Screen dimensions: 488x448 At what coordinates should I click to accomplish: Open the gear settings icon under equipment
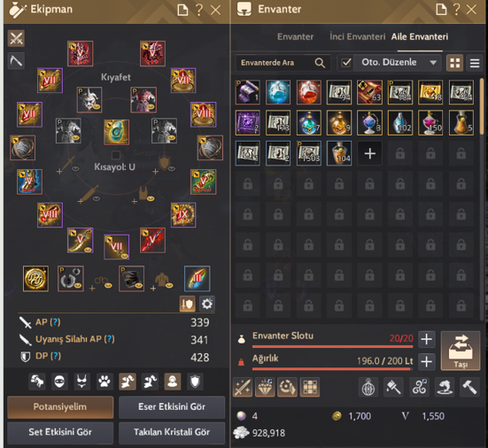[x=207, y=304]
